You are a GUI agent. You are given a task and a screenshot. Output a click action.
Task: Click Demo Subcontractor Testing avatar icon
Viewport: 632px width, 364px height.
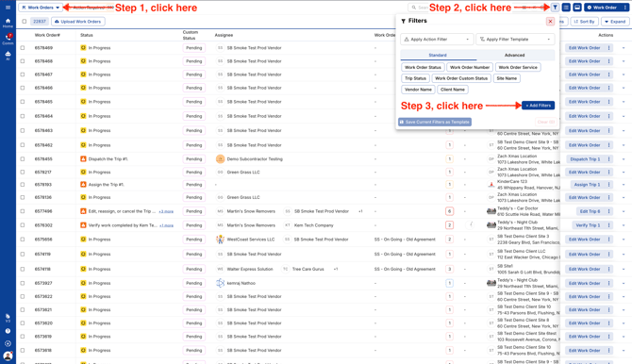[220, 158]
